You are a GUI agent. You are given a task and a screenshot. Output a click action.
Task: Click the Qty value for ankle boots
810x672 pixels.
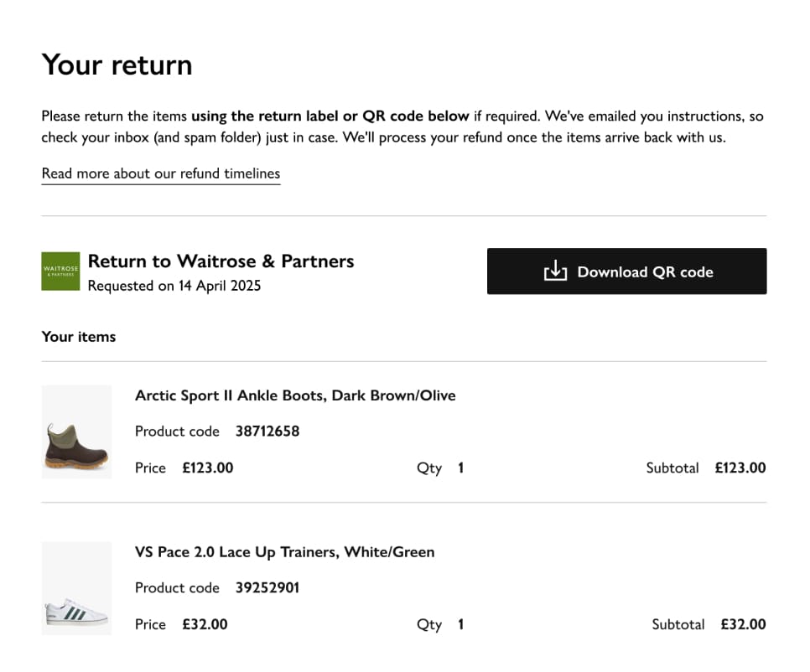460,468
